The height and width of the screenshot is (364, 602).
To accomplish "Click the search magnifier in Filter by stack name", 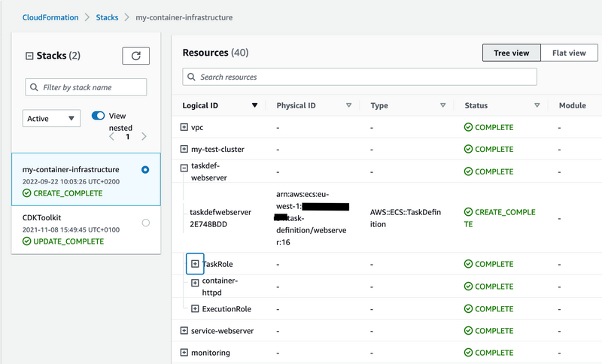I will coord(34,87).
